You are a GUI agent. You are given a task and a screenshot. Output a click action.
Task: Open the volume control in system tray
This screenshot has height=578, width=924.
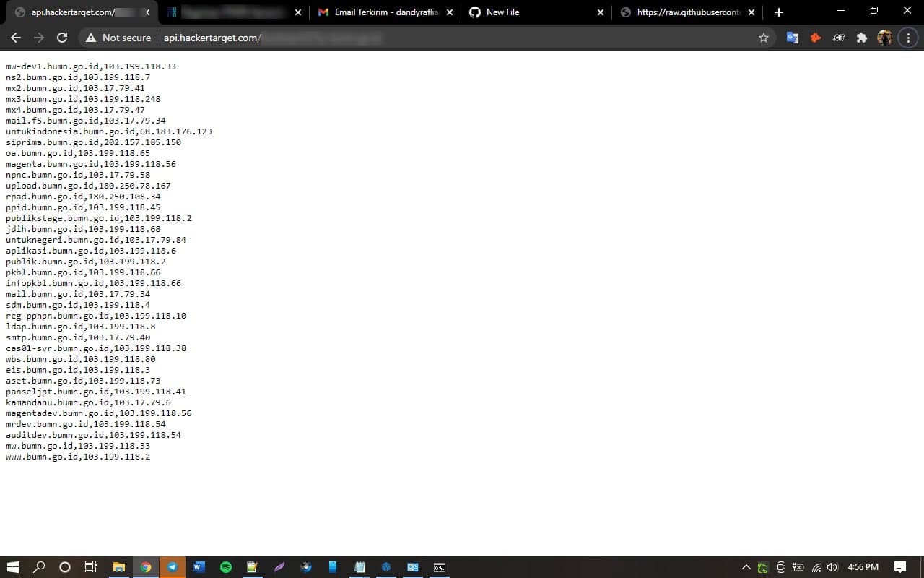pos(832,567)
